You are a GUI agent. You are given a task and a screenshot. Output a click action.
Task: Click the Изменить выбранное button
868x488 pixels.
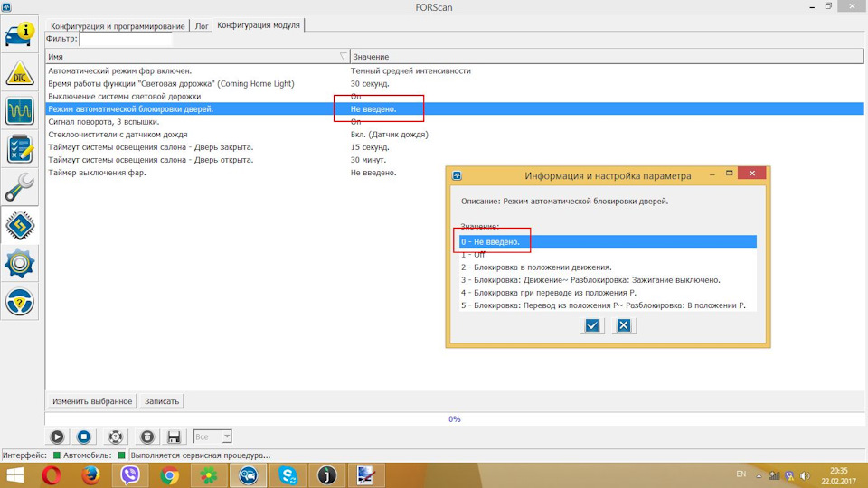click(x=92, y=401)
